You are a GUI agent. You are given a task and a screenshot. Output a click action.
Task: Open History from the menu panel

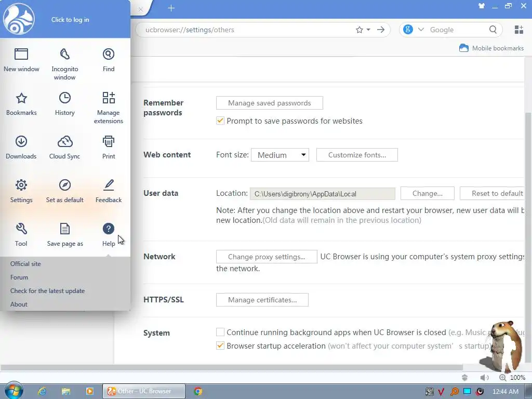(64, 104)
